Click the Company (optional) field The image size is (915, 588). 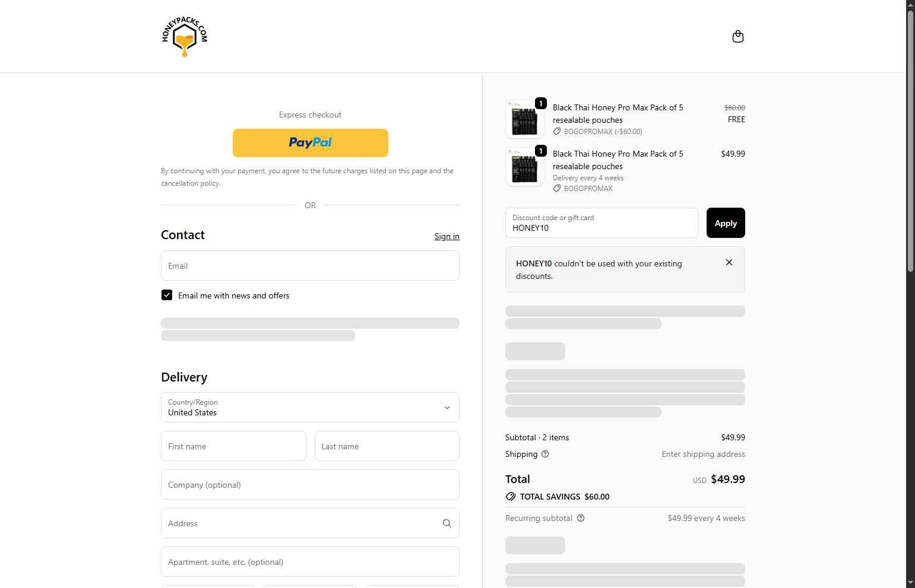coord(310,484)
